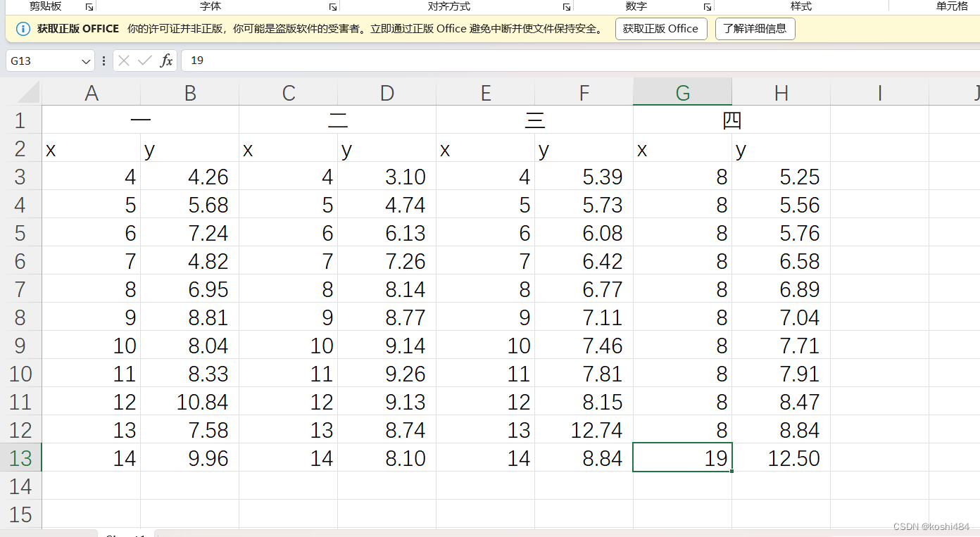Select cell B13 containing 9.96
The width and height of the screenshot is (980, 537).
click(190, 458)
